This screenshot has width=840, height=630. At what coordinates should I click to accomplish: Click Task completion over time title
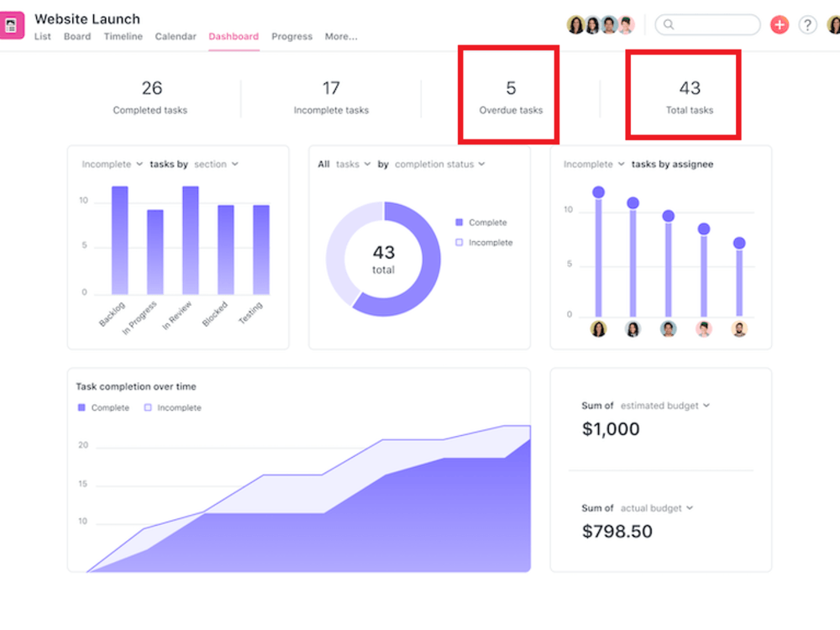(x=136, y=386)
